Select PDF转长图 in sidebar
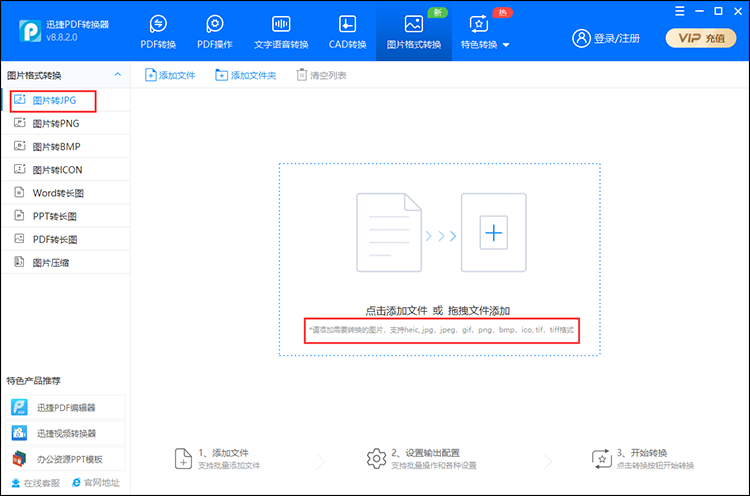 point(66,239)
